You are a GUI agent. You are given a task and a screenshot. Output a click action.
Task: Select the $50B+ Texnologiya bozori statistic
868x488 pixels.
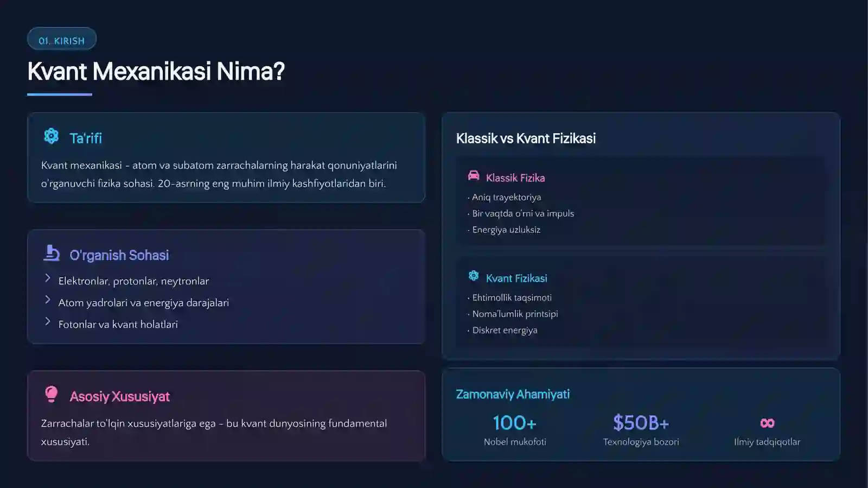pyautogui.click(x=641, y=430)
